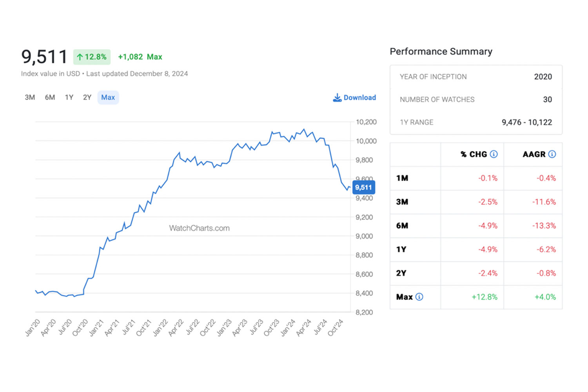
Task: Select the Max time range tab
Action: tap(108, 97)
